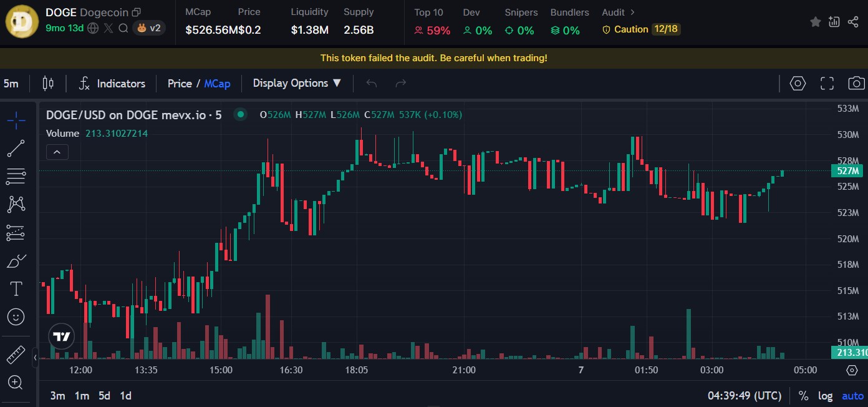
Task: Set chart range to 5d
Action: pyautogui.click(x=104, y=396)
